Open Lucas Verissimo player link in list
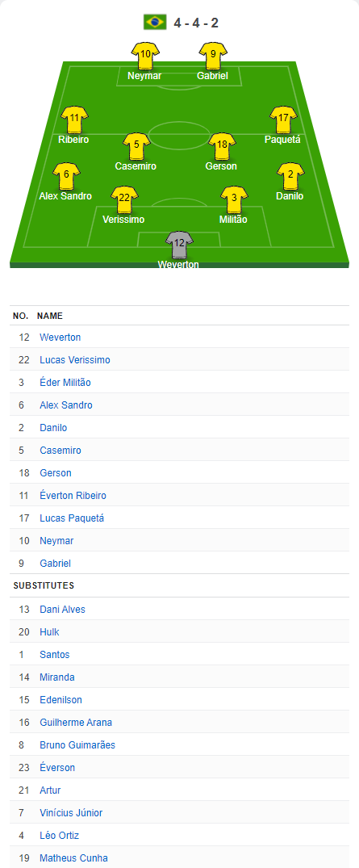This screenshot has width=359, height=868. [75, 360]
